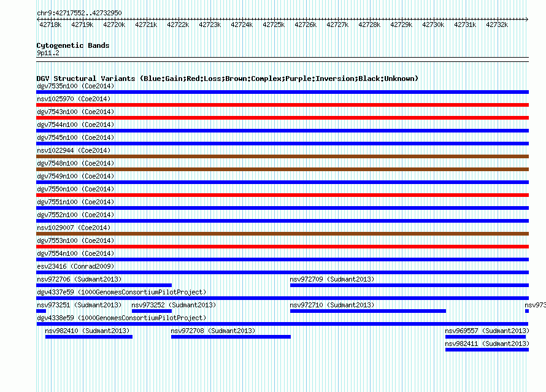Screen dimensions: 546x392
Task: Click the blue bar under nsv982411
Action: 487,350
